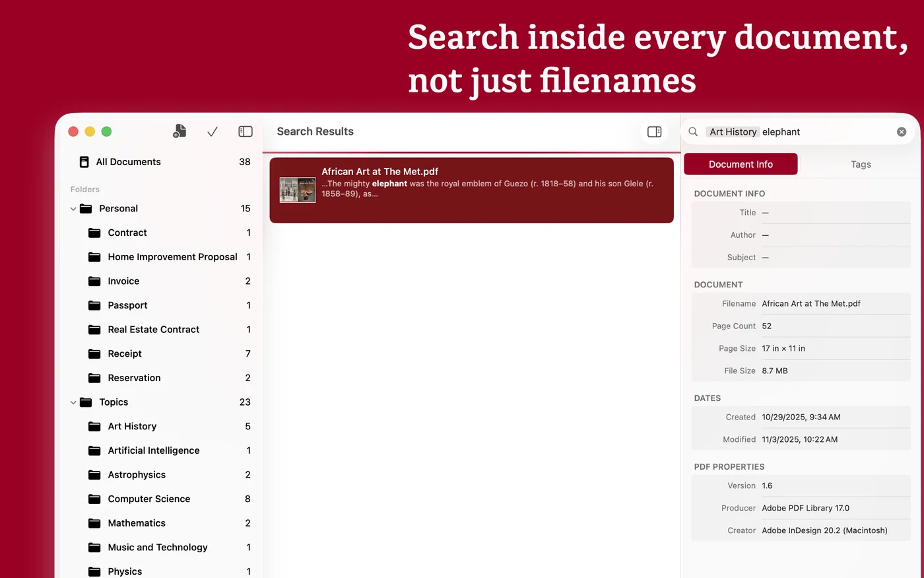Select the Document Info tab
Viewport: 924px width, 578px height.
741,164
